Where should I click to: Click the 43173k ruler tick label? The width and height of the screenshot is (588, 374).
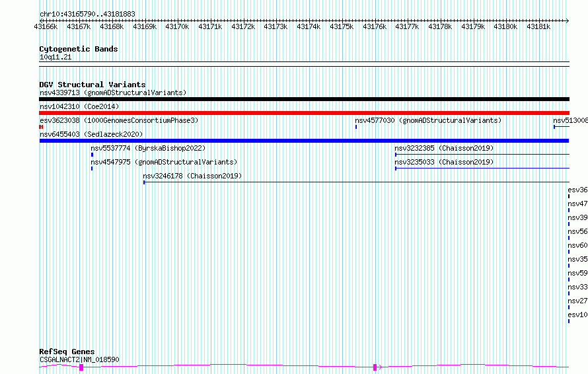pyautogui.click(x=276, y=26)
